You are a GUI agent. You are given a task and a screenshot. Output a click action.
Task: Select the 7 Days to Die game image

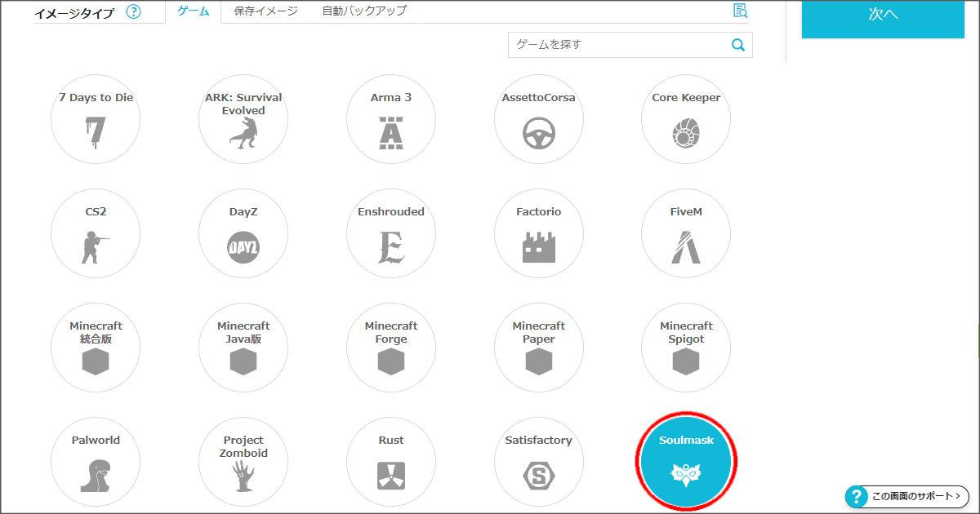click(x=96, y=119)
